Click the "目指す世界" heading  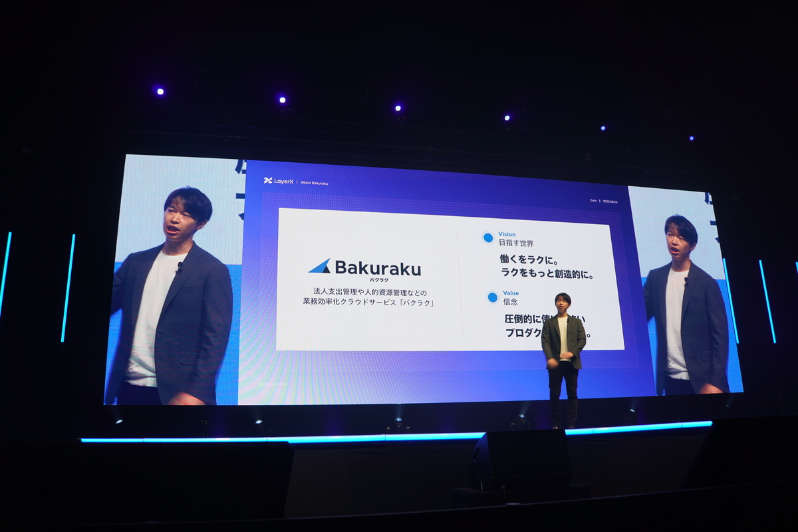[516, 243]
